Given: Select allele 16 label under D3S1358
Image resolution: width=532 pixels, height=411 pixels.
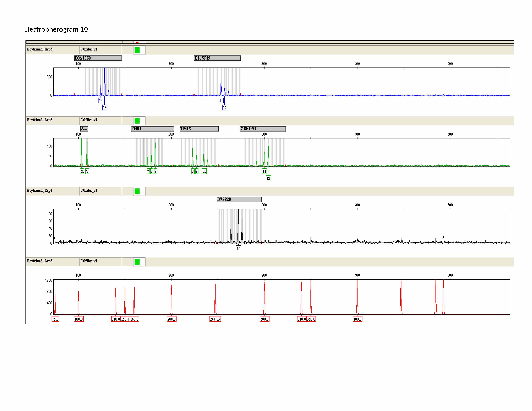Looking at the screenshot, I should pyautogui.click(x=105, y=108).
